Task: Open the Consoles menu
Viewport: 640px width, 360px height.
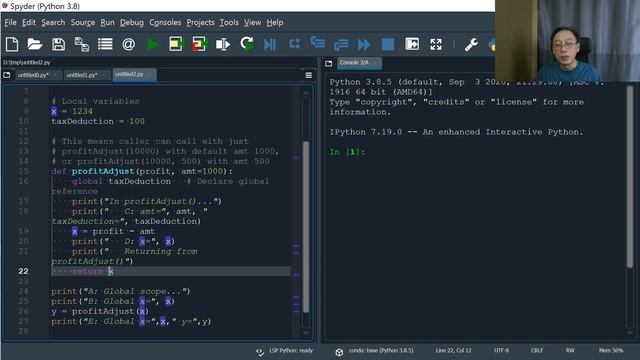Action: point(165,22)
